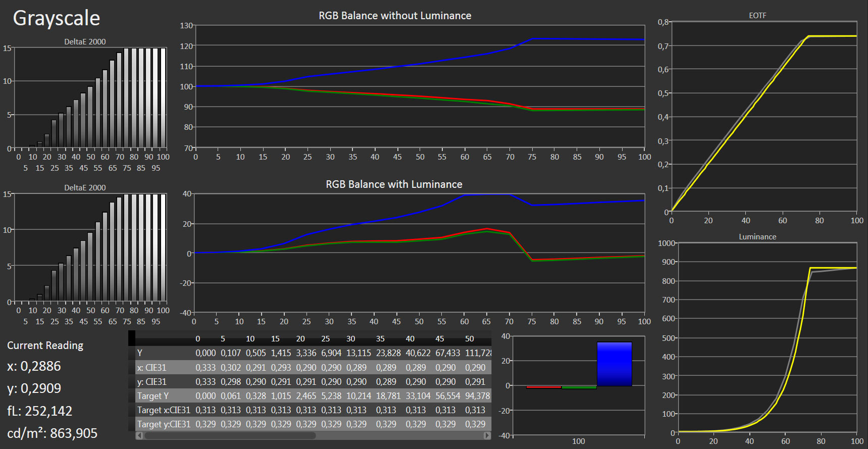Click table cell 0,107 in the Y row
868x449 pixels.
click(x=231, y=353)
